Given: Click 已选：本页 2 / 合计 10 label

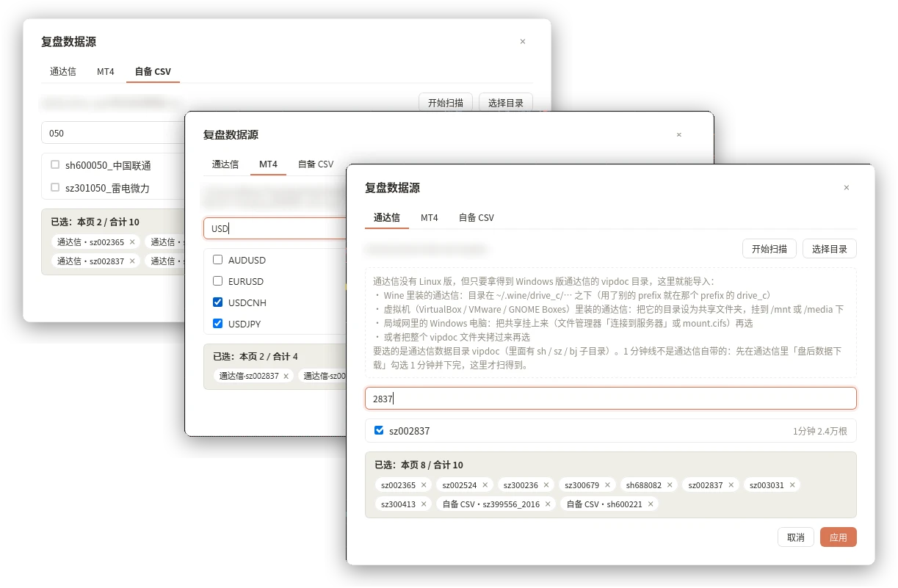Looking at the screenshot, I should [x=95, y=222].
